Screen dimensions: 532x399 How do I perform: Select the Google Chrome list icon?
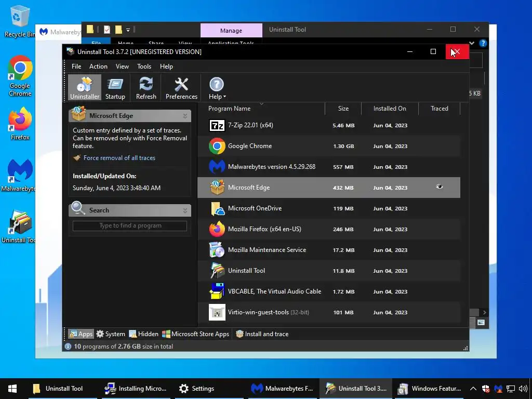tap(217, 146)
